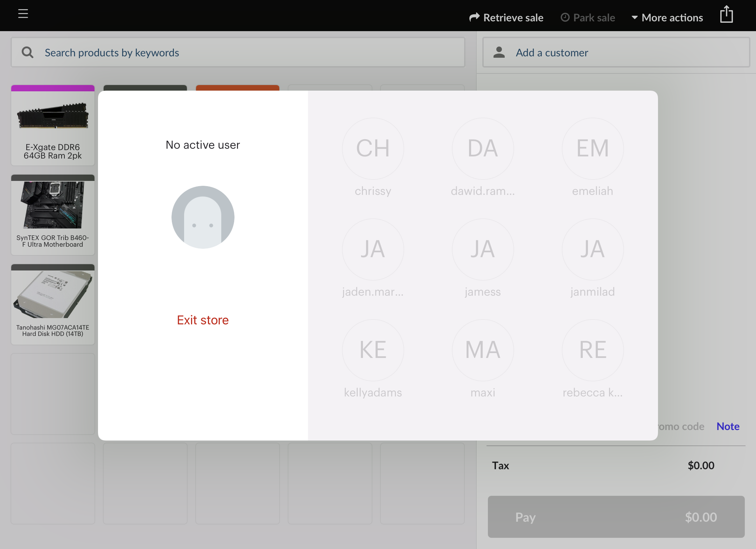
Task: Click Park sale in the top bar
Action: pos(588,17)
